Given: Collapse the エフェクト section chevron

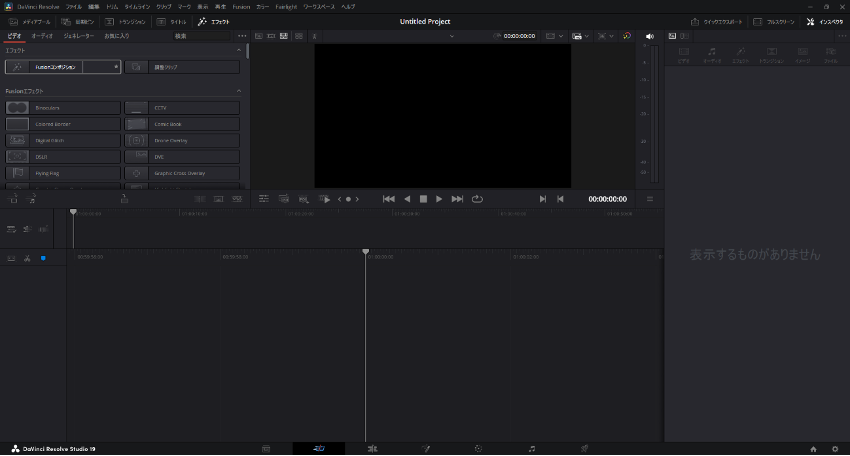Looking at the screenshot, I should tap(238, 50).
